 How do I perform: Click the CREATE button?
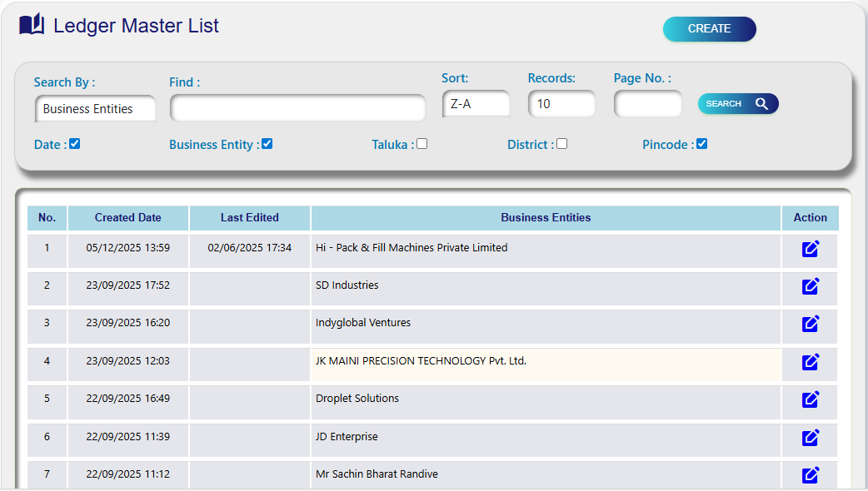(x=709, y=29)
